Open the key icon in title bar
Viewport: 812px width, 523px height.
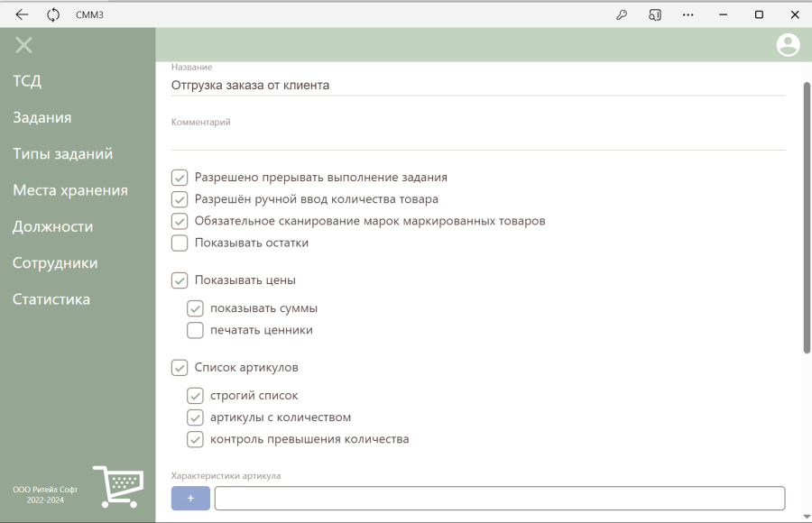[x=622, y=15]
